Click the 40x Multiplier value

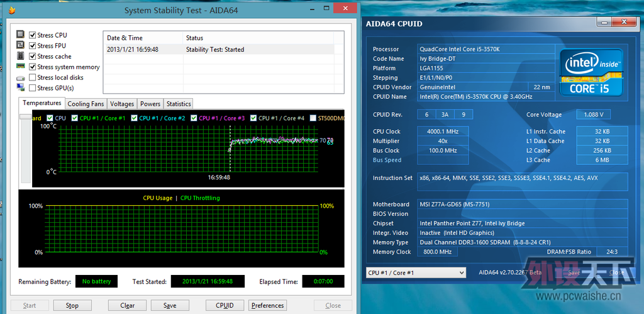443,141
